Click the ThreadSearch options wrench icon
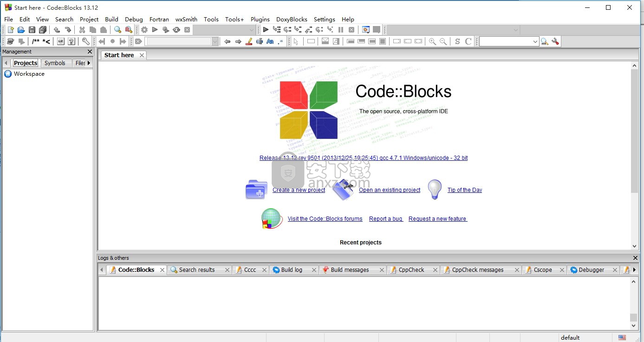The image size is (644, 342). [555, 41]
